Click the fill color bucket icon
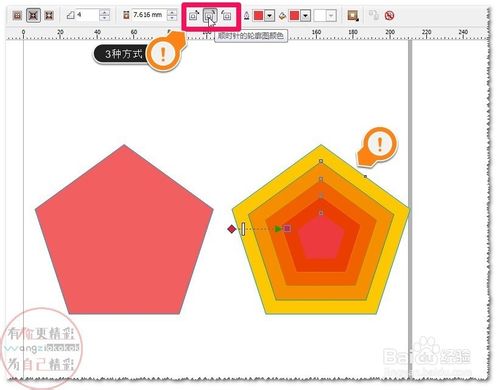Image resolution: width=500 pixels, height=390 pixels. [x=282, y=15]
